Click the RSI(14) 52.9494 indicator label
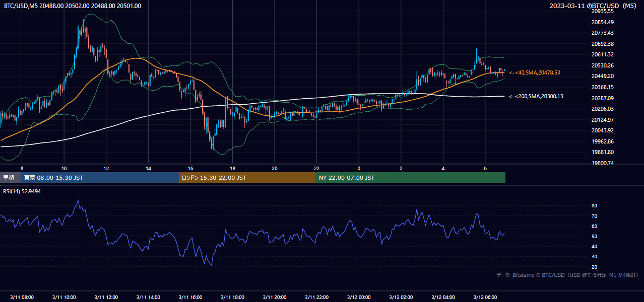This screenshot has height=302, width=644. click(x=22, y=191)
